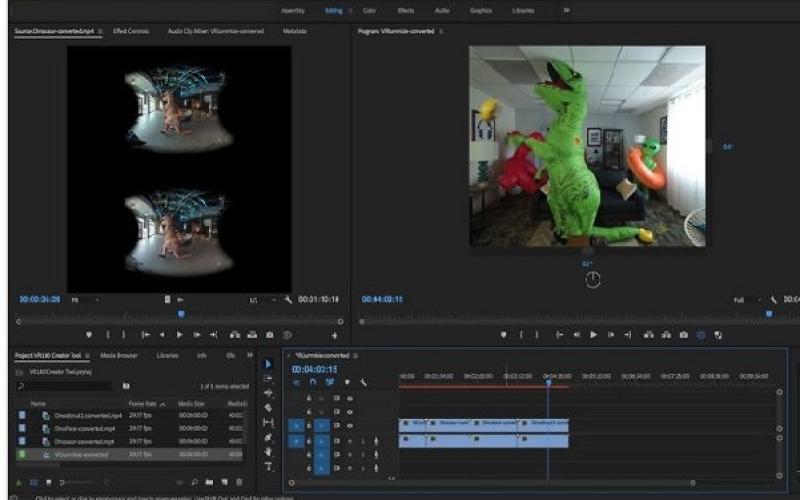800x500 pixels.
Task: Open timeline wrench display settings
Action: coord(363,382)
